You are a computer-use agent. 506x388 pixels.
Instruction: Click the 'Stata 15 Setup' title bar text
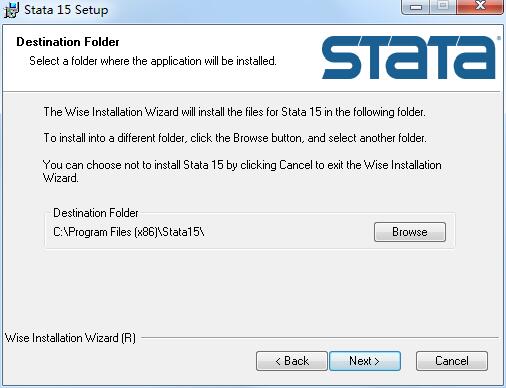coord(66,10)
